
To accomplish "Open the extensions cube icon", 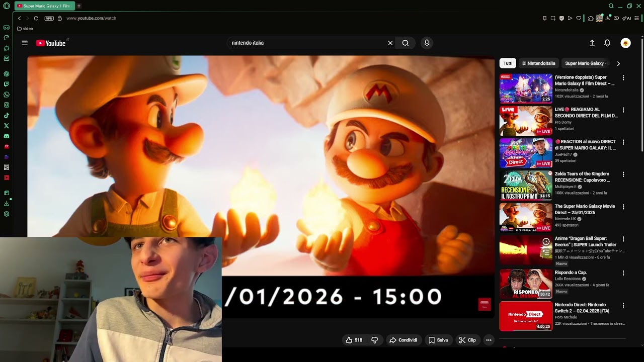I will point(591,18).
